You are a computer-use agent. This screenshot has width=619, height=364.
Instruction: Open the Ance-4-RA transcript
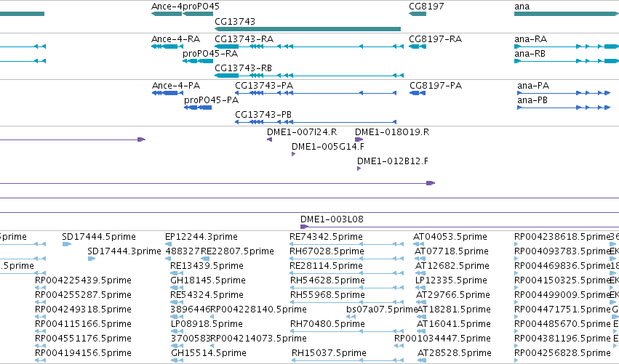[167, 46]
